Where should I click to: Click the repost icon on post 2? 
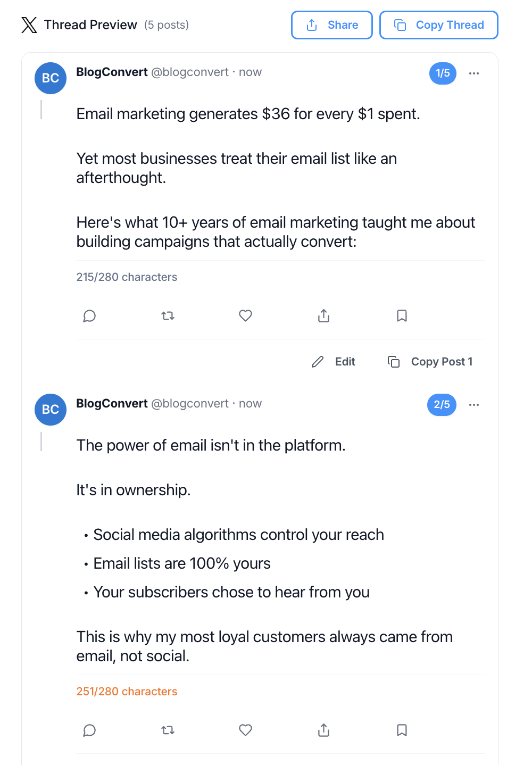[168, 730]
